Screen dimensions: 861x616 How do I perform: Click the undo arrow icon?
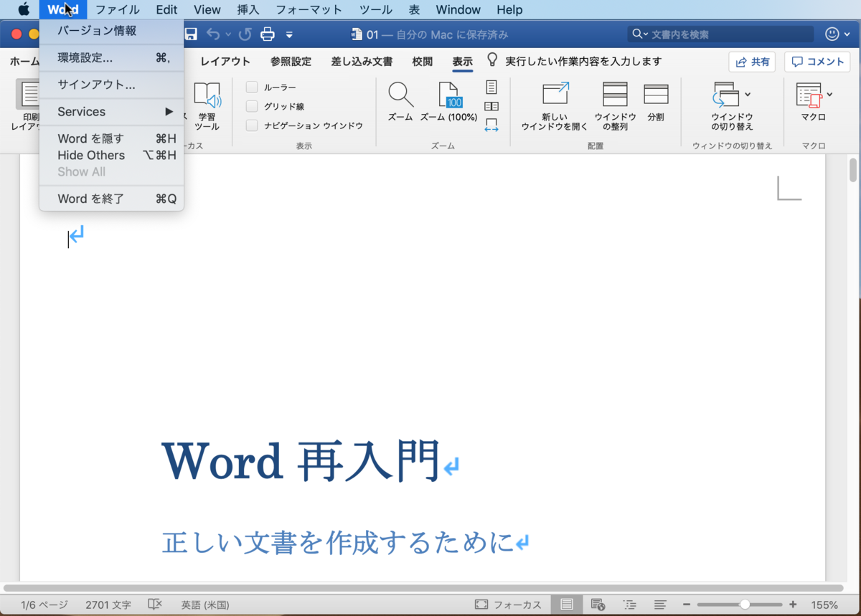pyautogui.click(x=213, y=34)
